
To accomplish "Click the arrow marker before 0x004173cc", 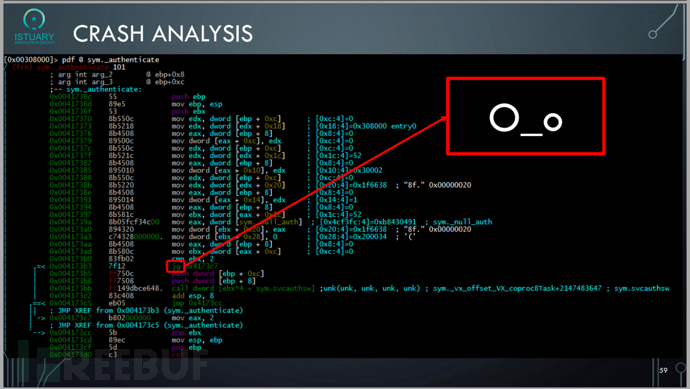I will 39,333.
